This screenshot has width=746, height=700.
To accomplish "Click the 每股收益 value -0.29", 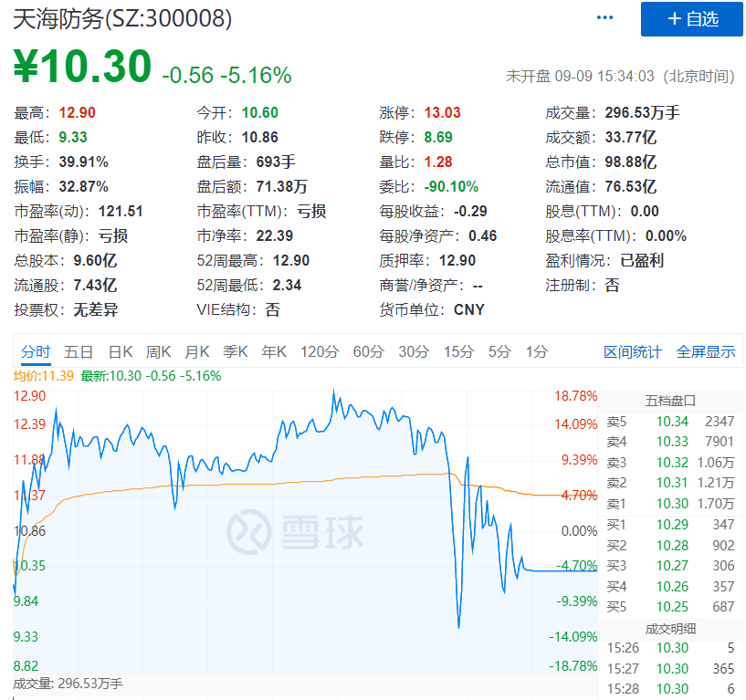I will pos(470,212).
